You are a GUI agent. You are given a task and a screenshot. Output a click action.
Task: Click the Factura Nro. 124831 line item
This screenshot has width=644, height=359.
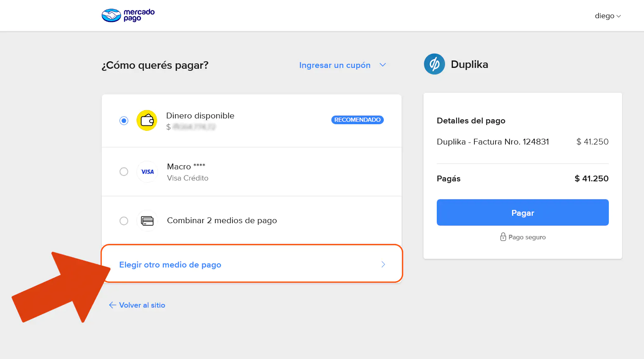click(x=493, y=142)
